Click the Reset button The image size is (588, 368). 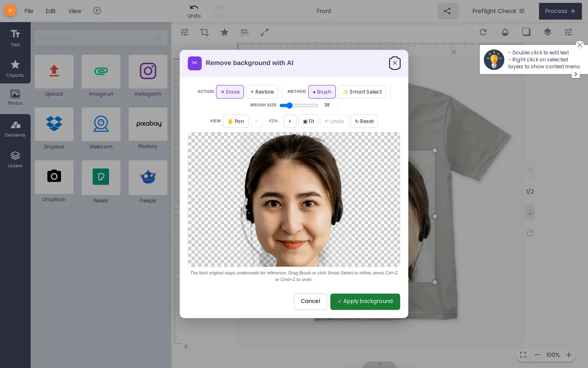[x=364, y=121]
